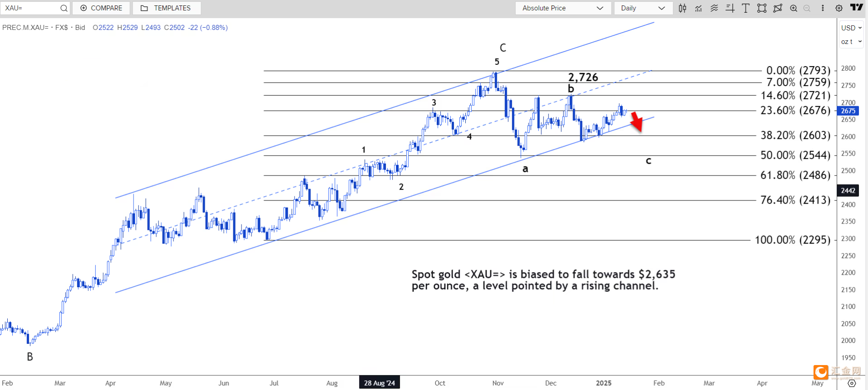Click the 100.00% (2295) Fibonacci label
This screenshot has width=868, height=390.
click(793, 240)
